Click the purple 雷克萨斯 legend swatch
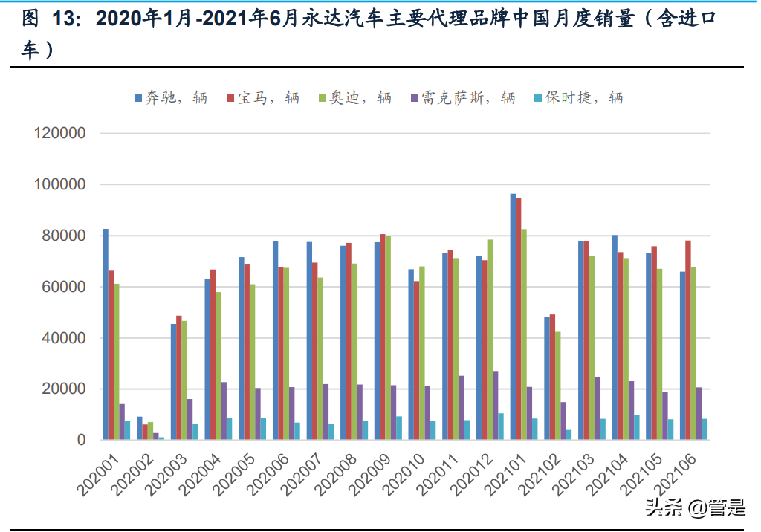 [x=415, y=99]
